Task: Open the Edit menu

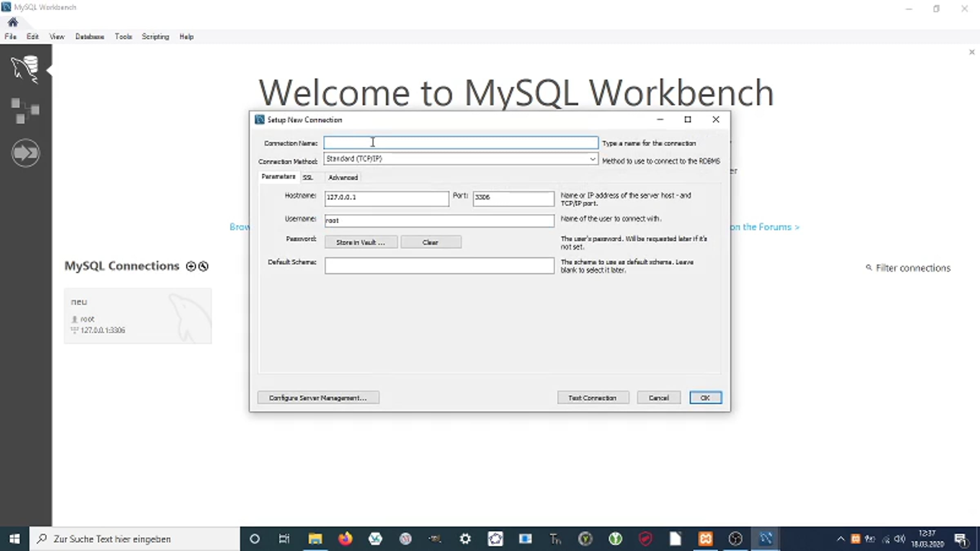Action: 33,37
